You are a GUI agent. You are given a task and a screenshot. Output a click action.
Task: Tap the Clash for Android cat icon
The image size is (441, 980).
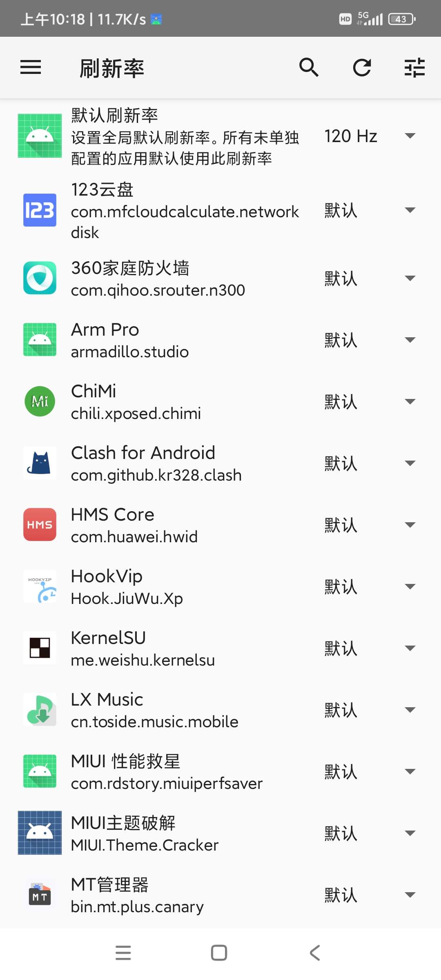coord(40,463)
